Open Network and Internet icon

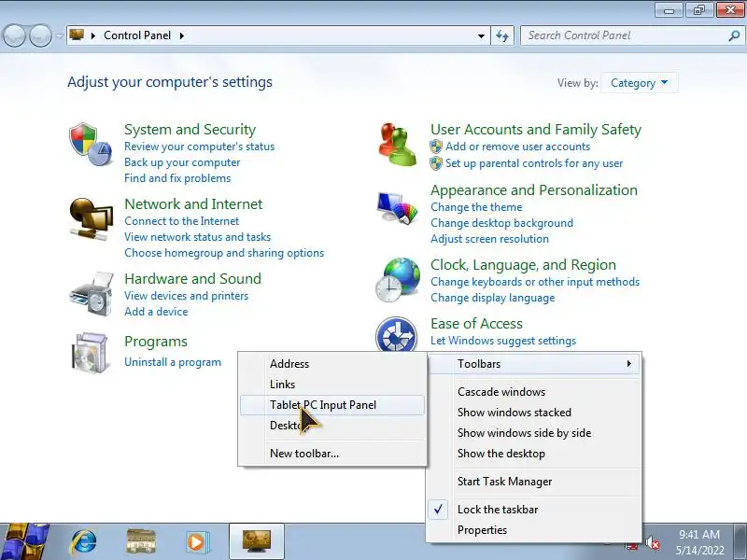pyautogui.click(x=91, y=220)
